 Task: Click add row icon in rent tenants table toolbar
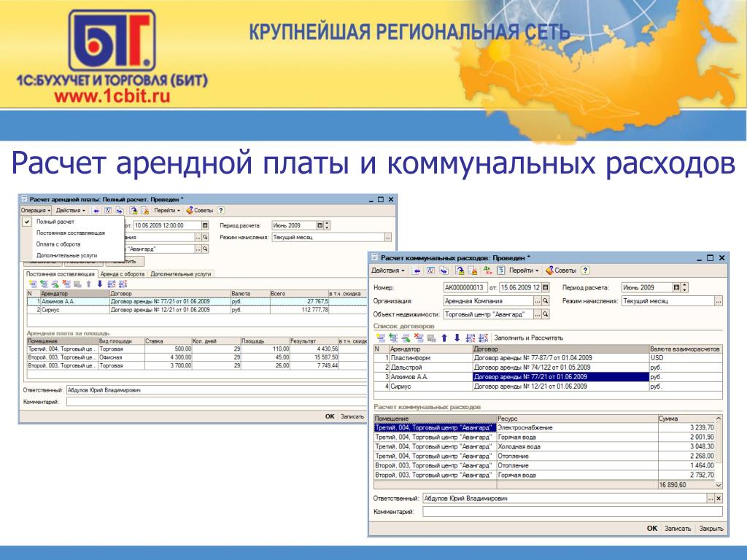pyautogui.click(x=33, y=284)
